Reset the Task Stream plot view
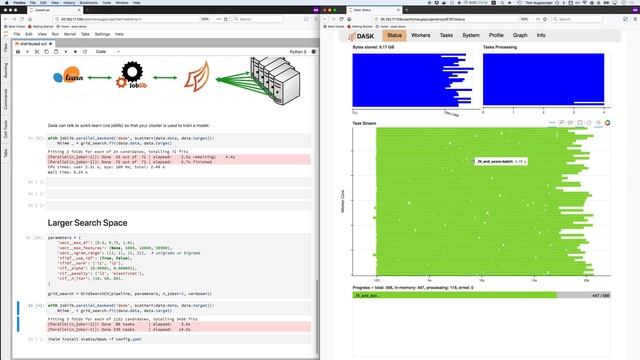Viewport: 640px width, 360px height. [589, 123]
